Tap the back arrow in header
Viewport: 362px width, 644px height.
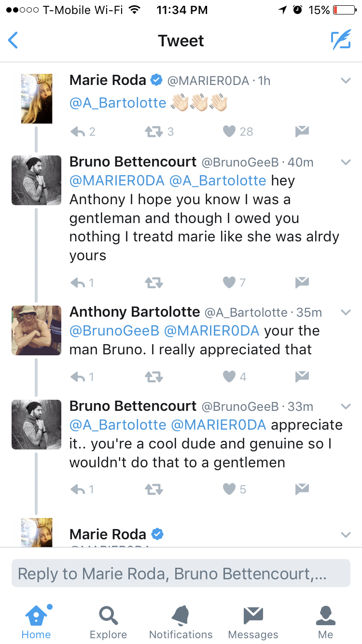click(14, 41)
